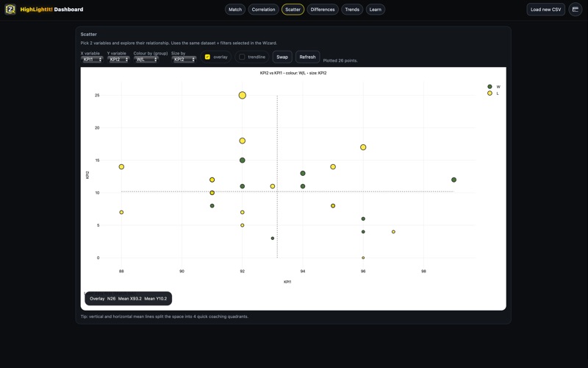The image size is (588, 368).
Task: Open the Trends tab
Action: (x=352, y=10)
